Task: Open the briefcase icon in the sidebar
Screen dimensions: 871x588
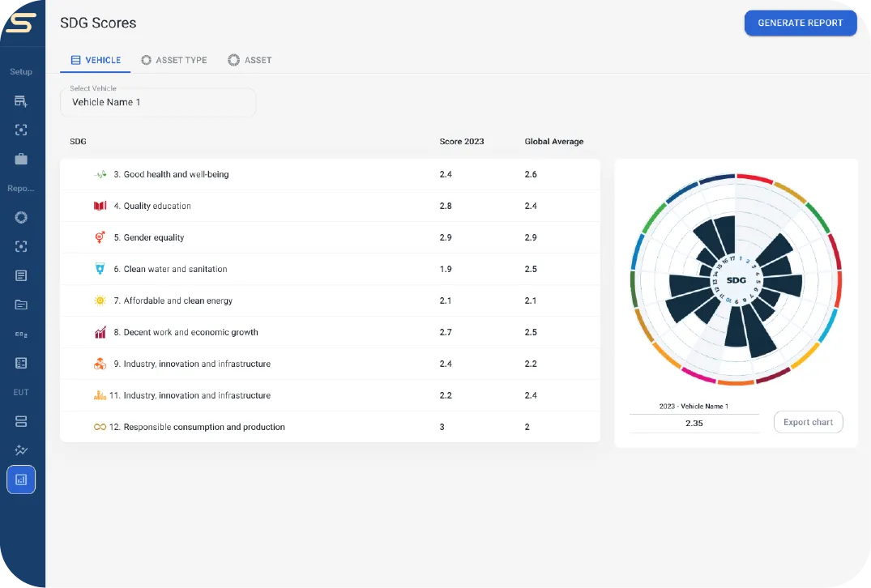Action: coord(21,159)
